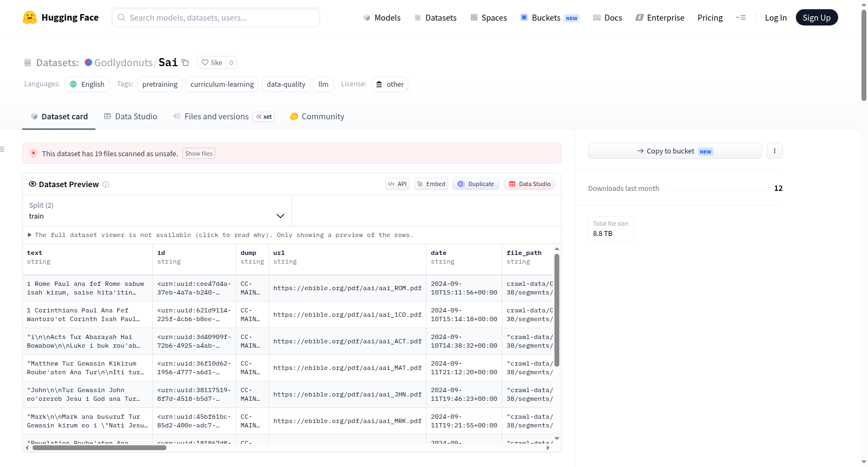Click the Total file size 8.8 TB box
The image size is (868, 467).
click(x=611, y=229)
